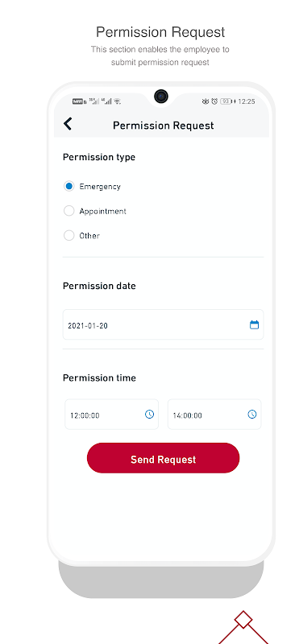299x644 pixels.
Task: Select the Appointment radio button
Action: pyautogui.click(x=69, y=211)
